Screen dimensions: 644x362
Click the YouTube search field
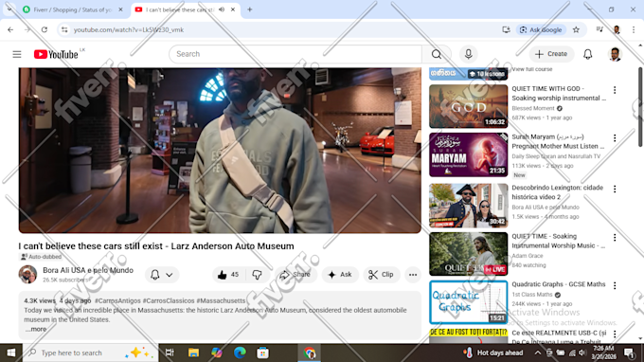pyautogui.click(x=295, y=54)
